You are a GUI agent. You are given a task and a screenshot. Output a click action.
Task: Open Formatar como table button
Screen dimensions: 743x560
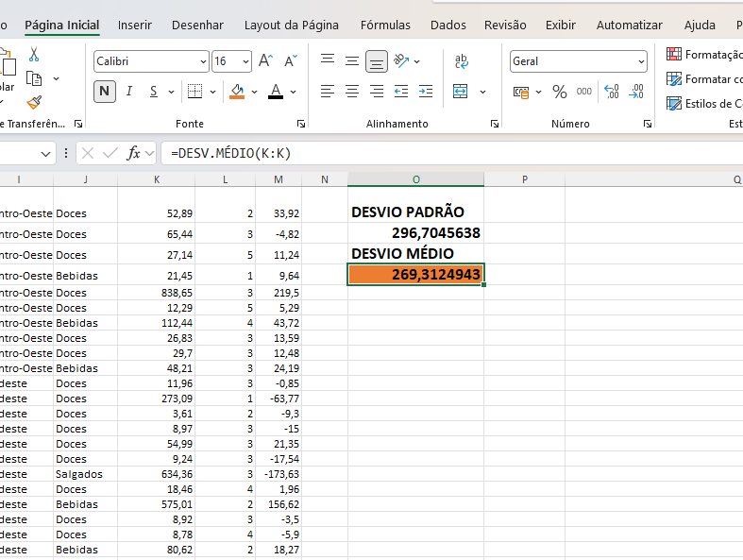(x=704, y=79)
